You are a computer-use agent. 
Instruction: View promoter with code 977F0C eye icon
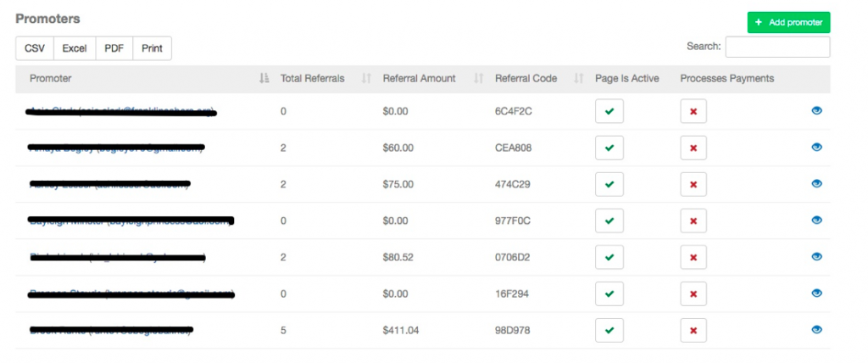point(816,221)
